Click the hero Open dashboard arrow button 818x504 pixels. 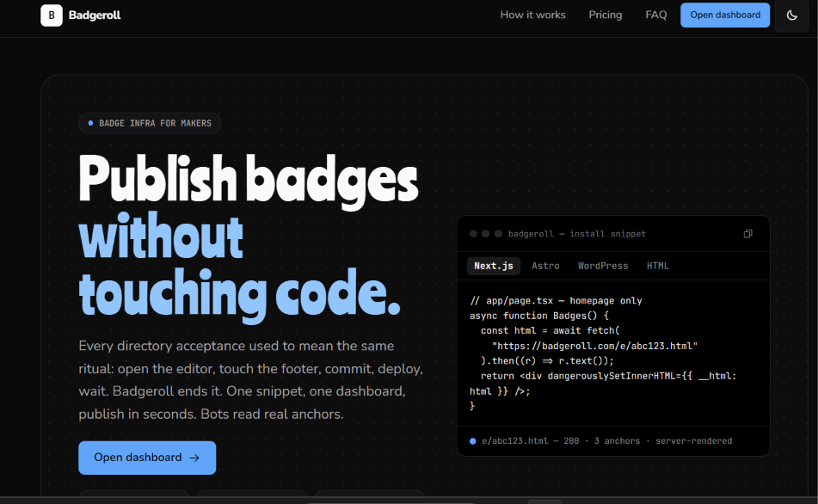(147, 458)
